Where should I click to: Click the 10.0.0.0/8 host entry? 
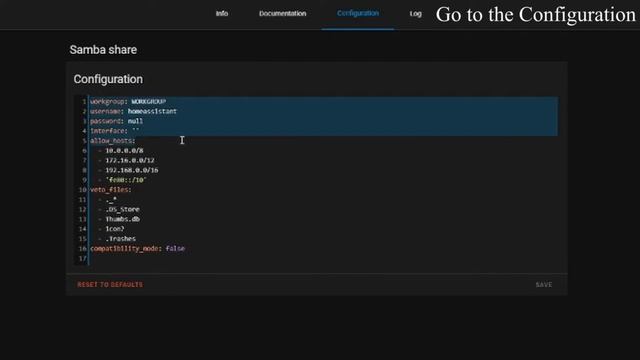pyautogui.click(x=124, y=150)
